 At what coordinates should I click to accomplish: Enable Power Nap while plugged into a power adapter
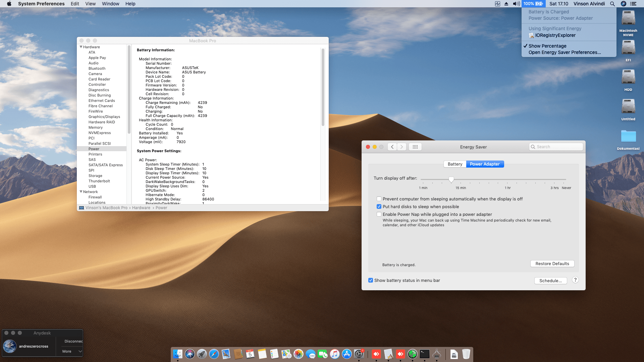(379, 214)
